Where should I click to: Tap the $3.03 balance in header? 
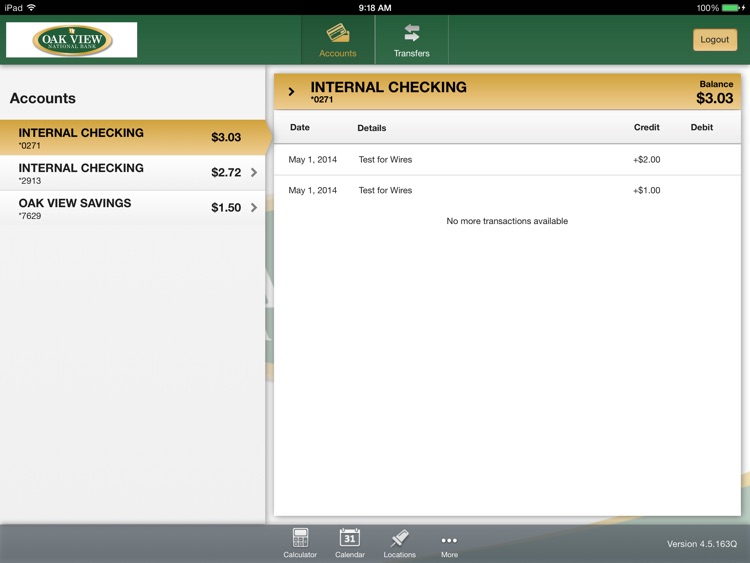click(715, 98)
